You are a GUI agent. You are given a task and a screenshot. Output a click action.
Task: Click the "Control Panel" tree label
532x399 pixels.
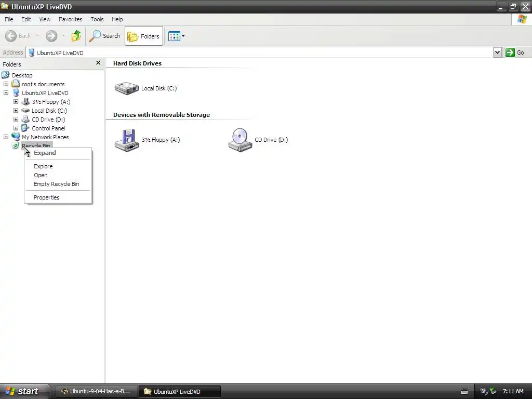[x=48, y=128]
